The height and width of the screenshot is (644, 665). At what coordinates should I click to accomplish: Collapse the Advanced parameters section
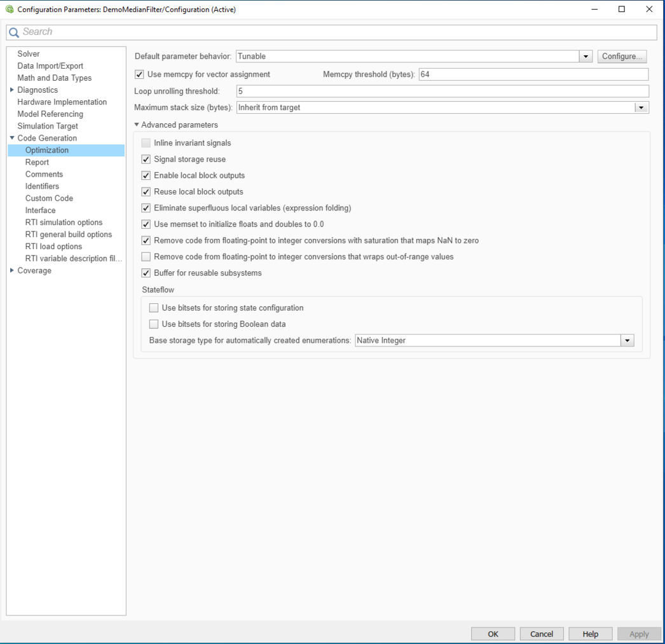point(137,125)
